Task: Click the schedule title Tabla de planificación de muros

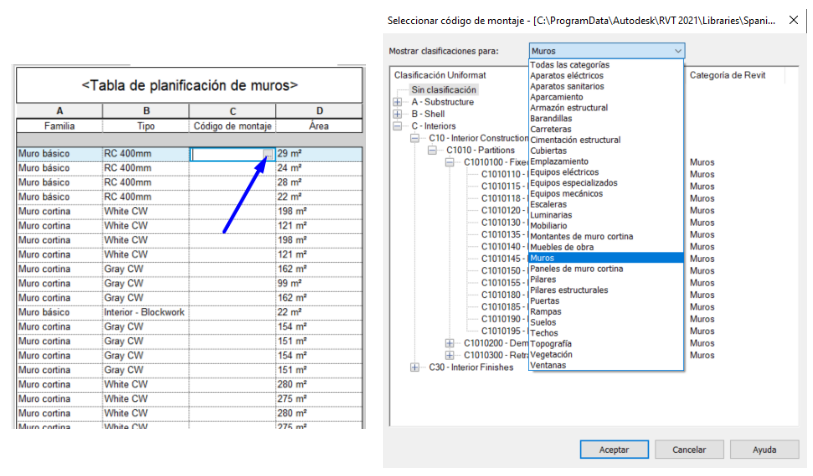Action: [190, 86]
